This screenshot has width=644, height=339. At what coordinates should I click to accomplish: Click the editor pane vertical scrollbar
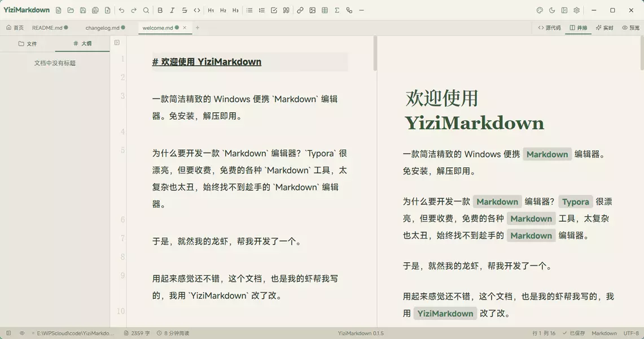(x=375, y=54)
